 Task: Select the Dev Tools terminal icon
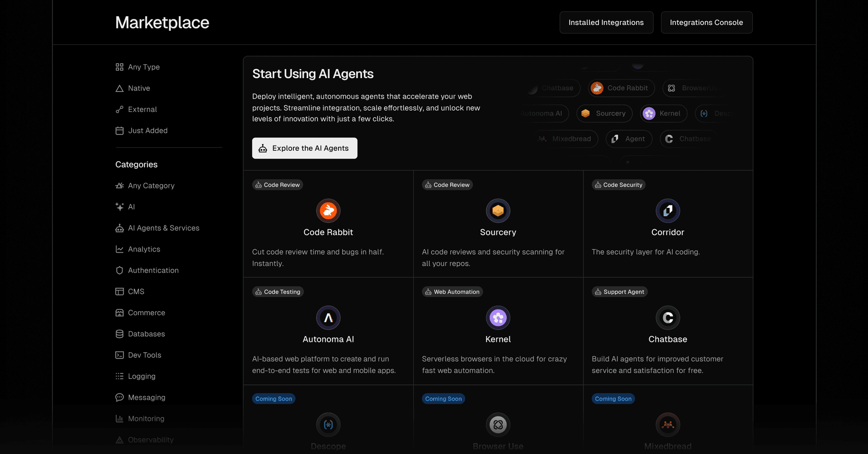point(119,355)
